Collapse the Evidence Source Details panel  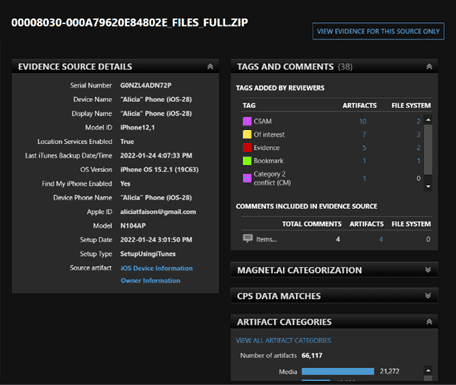coord(210,67)
